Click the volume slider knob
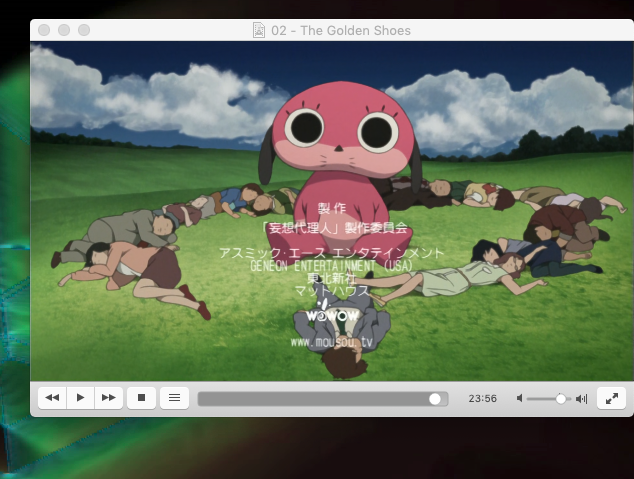 (x=560, y=399)
